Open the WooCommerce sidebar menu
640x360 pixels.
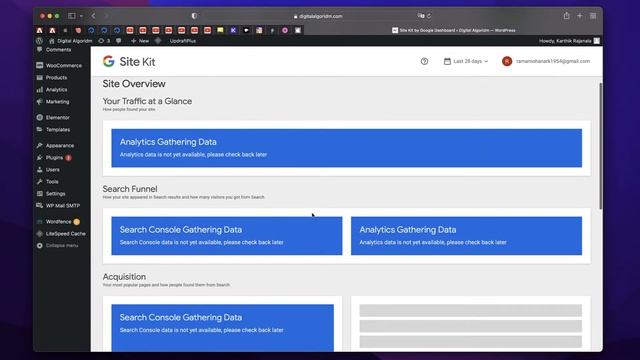pyautogui.click(x=63, y=65)
